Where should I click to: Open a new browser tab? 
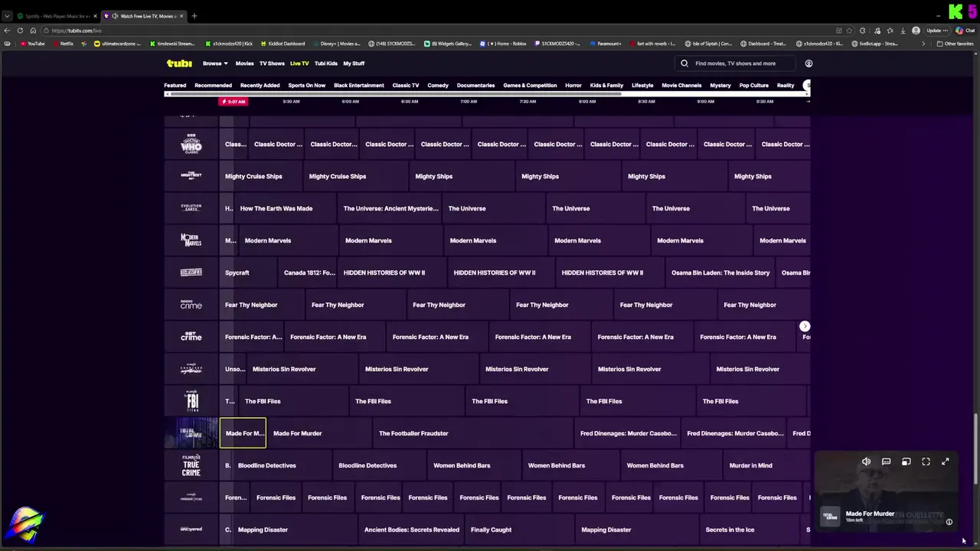click(x=194, y=16)
